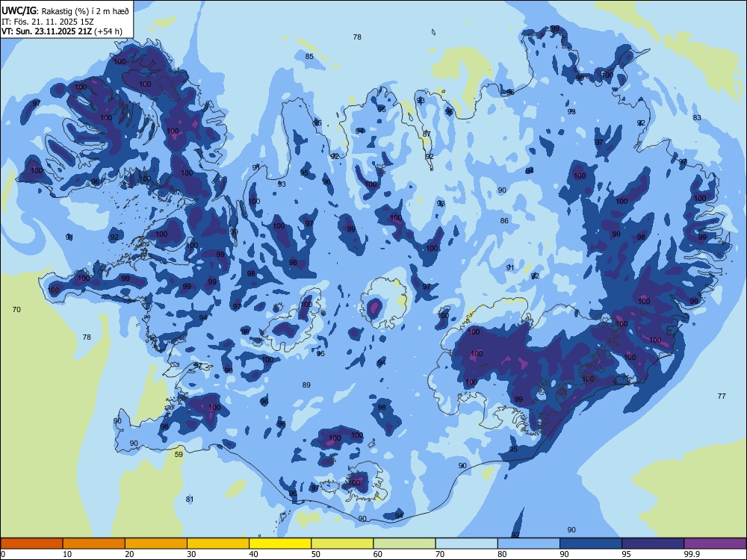
Task: Click the valid time 'VT: Sun. 23.11.2025 21Z (+54 h)'
Action: point(62,31)
